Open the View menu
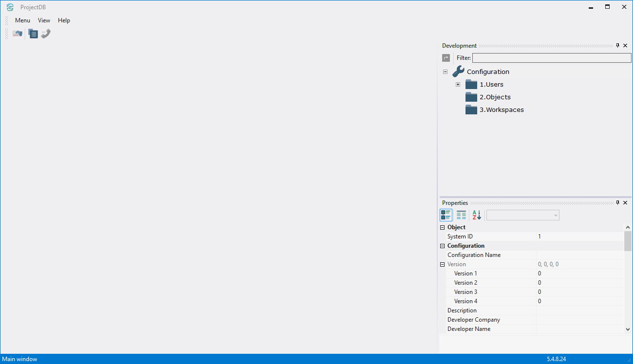The height and width of the screenshot is (364, 633). click(x=44, y=20)
